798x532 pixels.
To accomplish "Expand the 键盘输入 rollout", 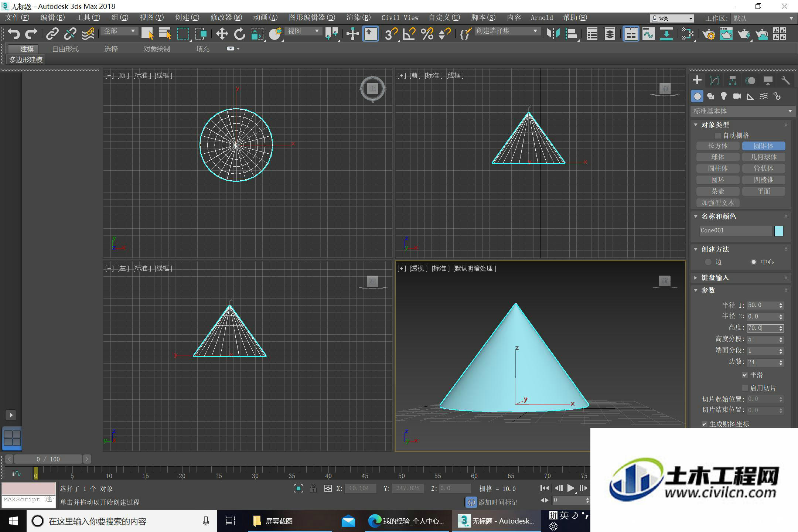I will click(696, 278).
